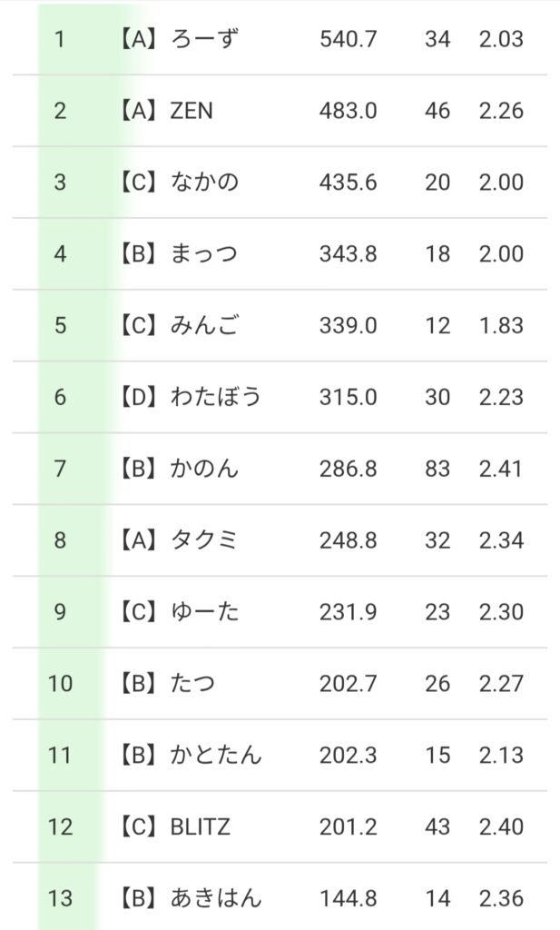The height and width of the screenshot is (930, 560).
Task: Click player かのん in rank 7
Action: pyautogui.click(x=204, y=469)
